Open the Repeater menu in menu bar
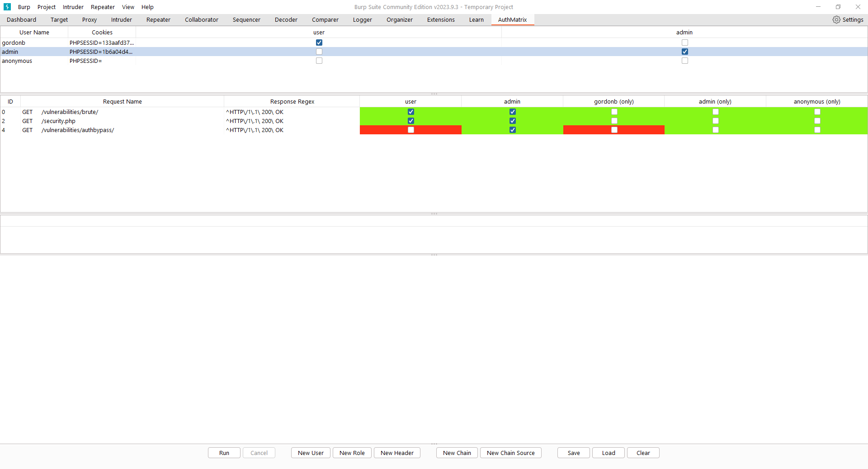 click(x=103, y=7)
